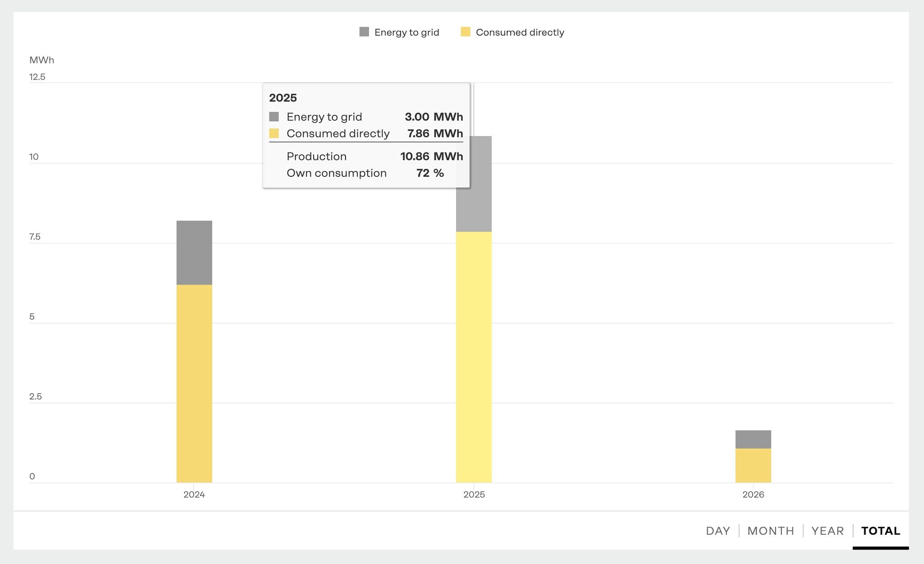The image size is (924, 564).
Task: Switch to the DAY view tab
Action: point(718,531)
